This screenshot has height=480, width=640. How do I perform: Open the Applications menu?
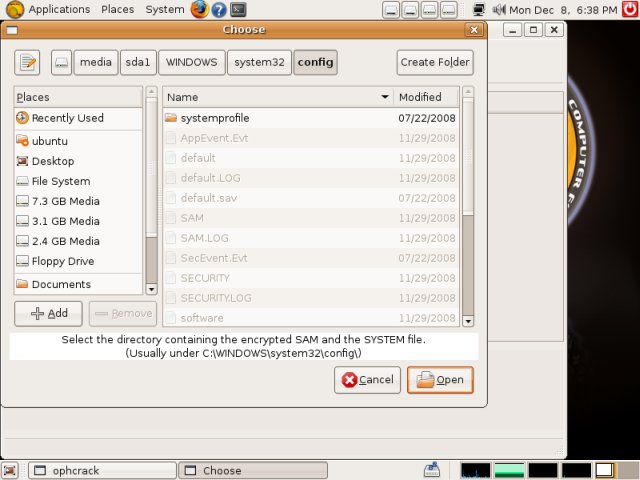point(59,9)
